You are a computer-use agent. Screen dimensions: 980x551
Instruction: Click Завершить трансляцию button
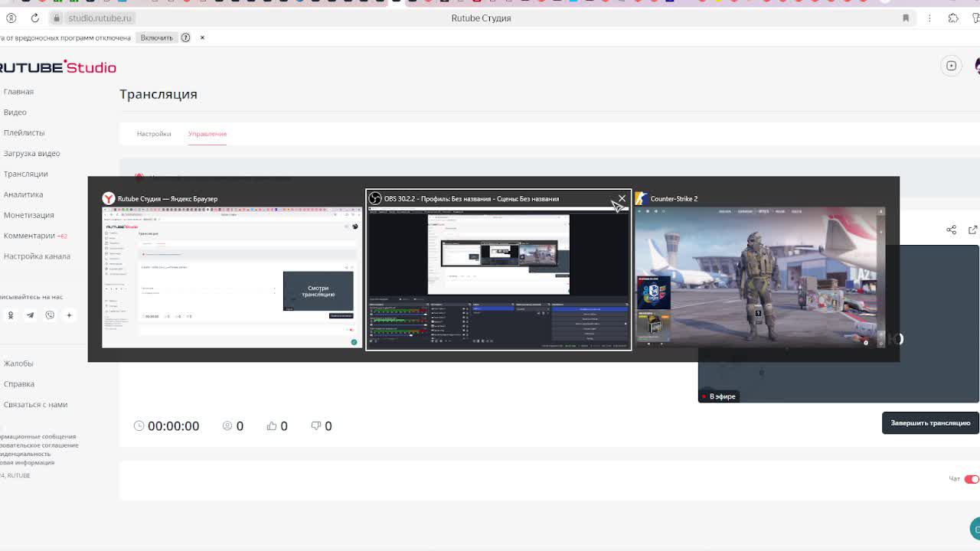pos(930,422)
